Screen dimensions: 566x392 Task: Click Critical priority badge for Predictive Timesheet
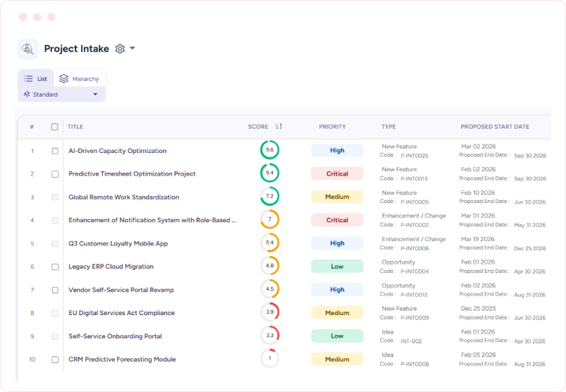(x=337, y=174)
